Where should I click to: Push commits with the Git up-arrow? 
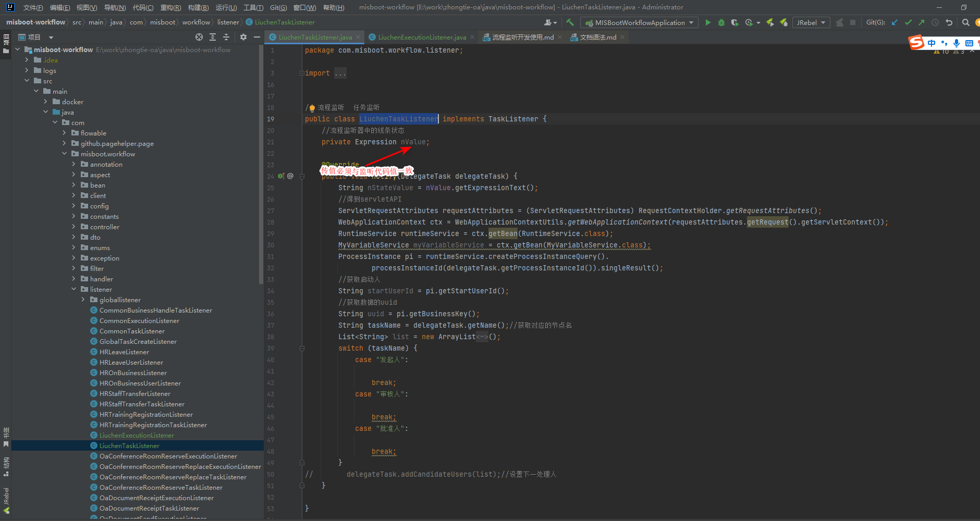coord(922,22)
